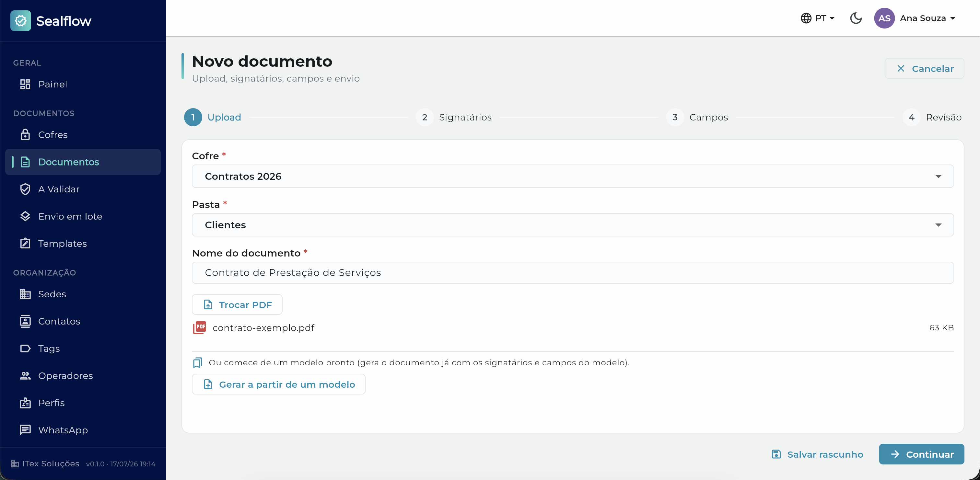980x480 pixels.
Task: Toggle dark mode with moon icon
Action: 856,18
